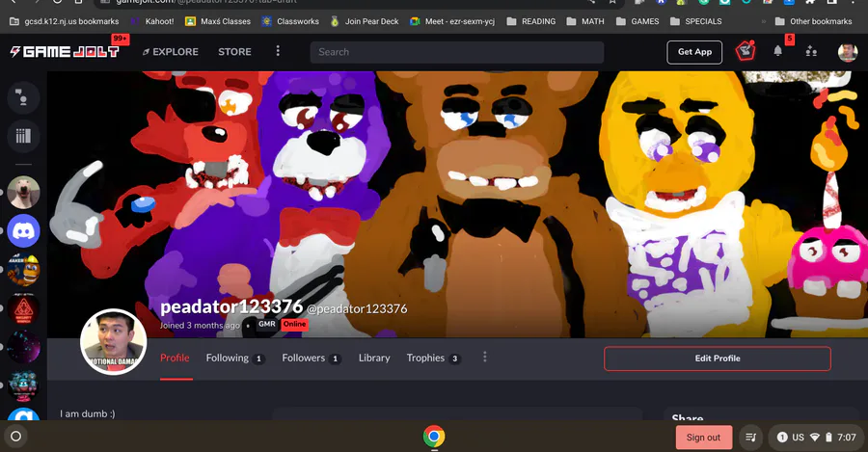Viewport: 868px width, 452px height.
Task: Click the peadator123376 display name
Action: [231, 306]
